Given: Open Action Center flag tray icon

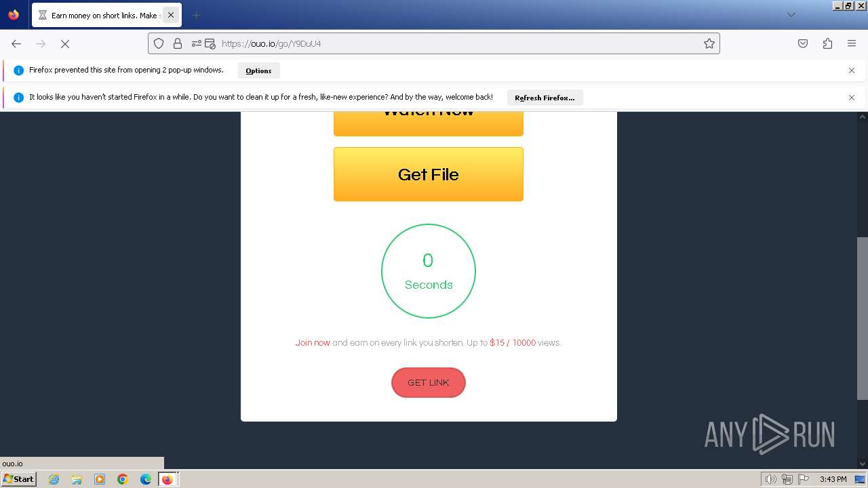Looking at the screenshot, I should pos(804,479).
